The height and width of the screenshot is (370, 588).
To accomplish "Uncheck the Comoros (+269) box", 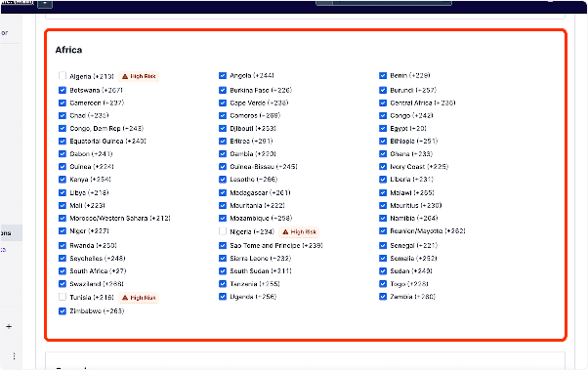I will (x=223, y=115).
